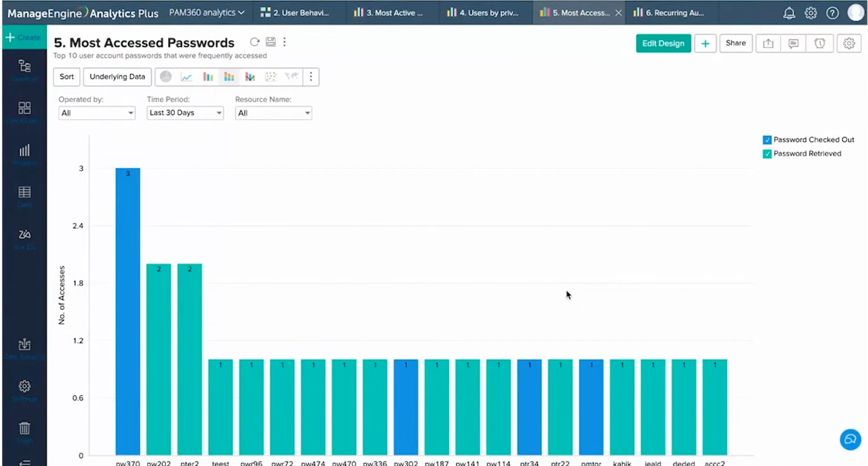Screen dimensions: 868x466
Task: Click the refresh icon beside report title
Action: point(254,42)
